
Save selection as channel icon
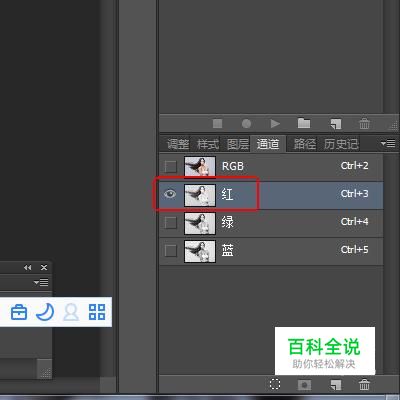click(304, 385)
